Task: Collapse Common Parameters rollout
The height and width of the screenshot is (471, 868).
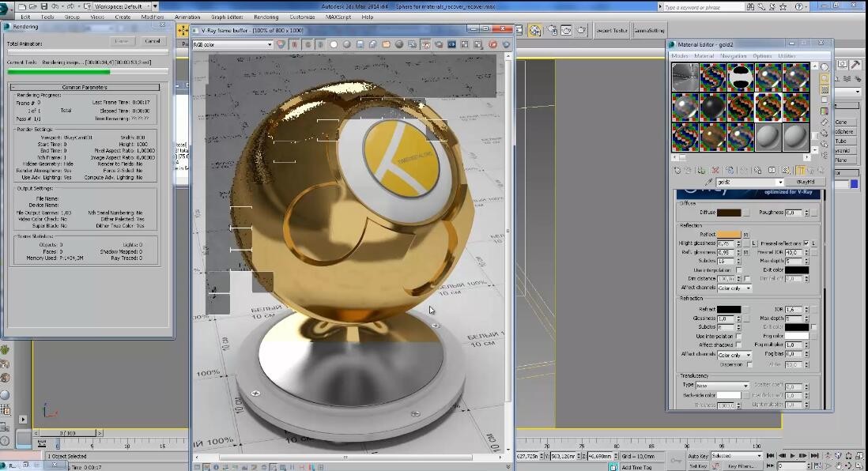Action: tap(85, 87)
